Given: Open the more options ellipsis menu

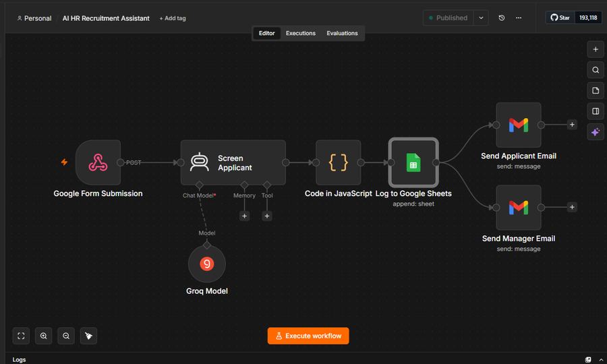Looking at the screenshot, I should tap(519, 18).
